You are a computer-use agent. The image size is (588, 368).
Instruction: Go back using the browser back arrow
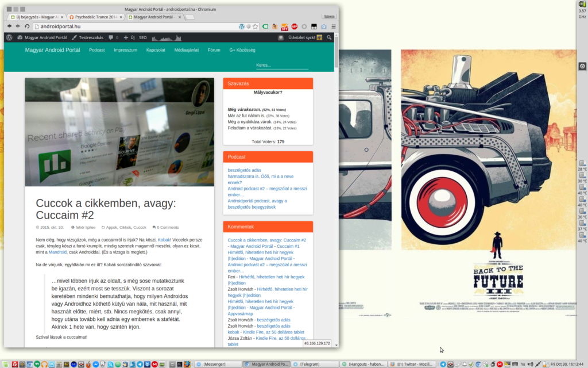tap(10, 26)
